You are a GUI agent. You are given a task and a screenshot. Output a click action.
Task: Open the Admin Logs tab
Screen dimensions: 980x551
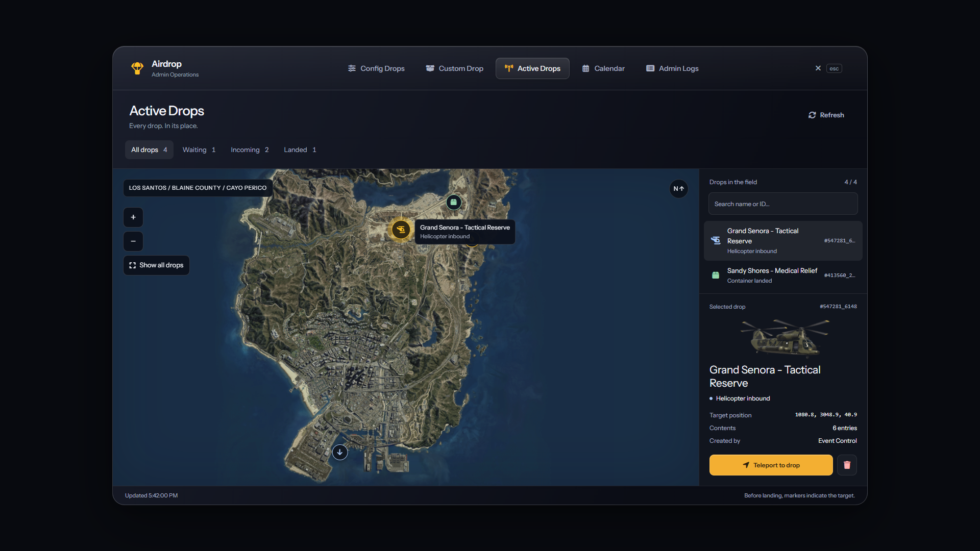(x=672, y=68)
